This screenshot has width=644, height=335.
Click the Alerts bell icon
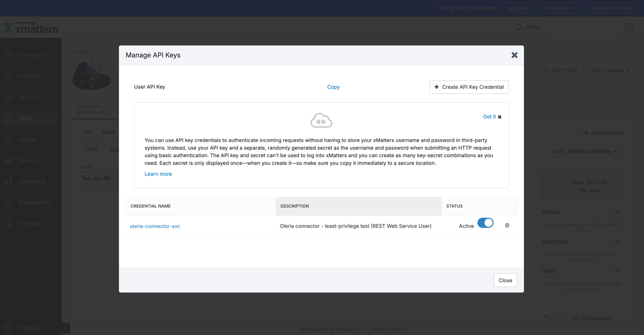(519, 27)
